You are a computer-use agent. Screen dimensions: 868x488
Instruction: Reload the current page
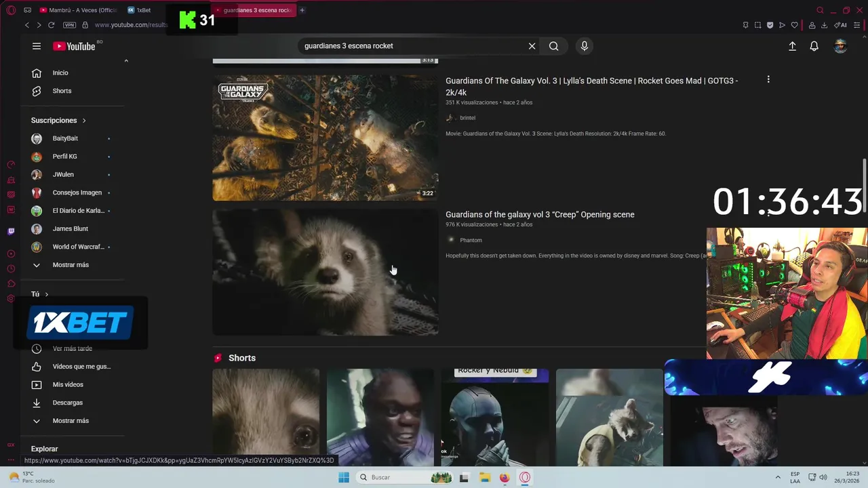point(52,25)
